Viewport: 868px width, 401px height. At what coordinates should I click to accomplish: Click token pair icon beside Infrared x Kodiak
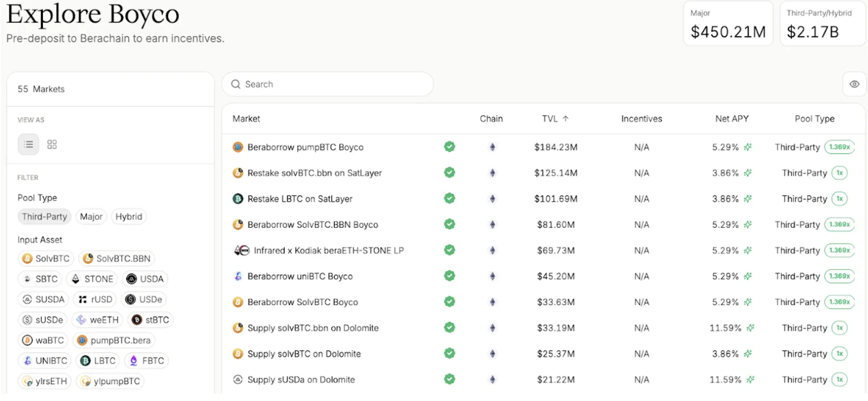click(241, 251)
